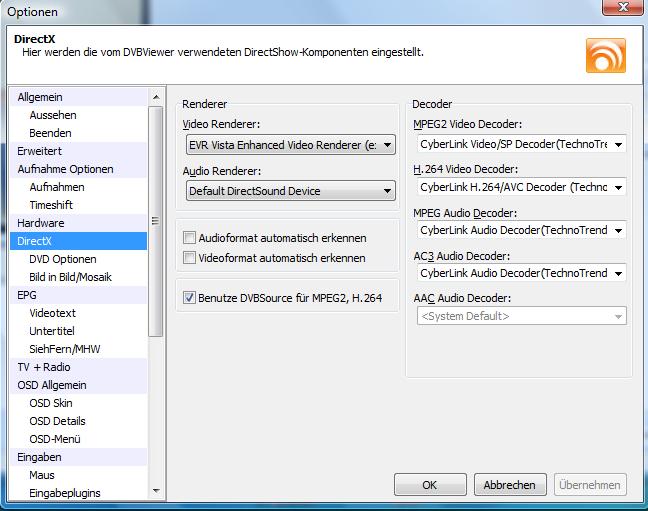Go to the Aufnahmen settings entry

pos(57,187)
